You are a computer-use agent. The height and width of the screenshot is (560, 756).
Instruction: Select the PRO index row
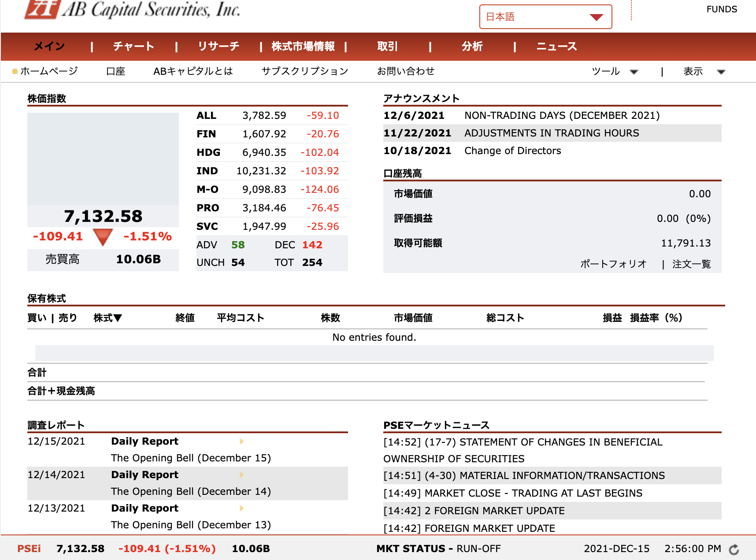point(272,208)
